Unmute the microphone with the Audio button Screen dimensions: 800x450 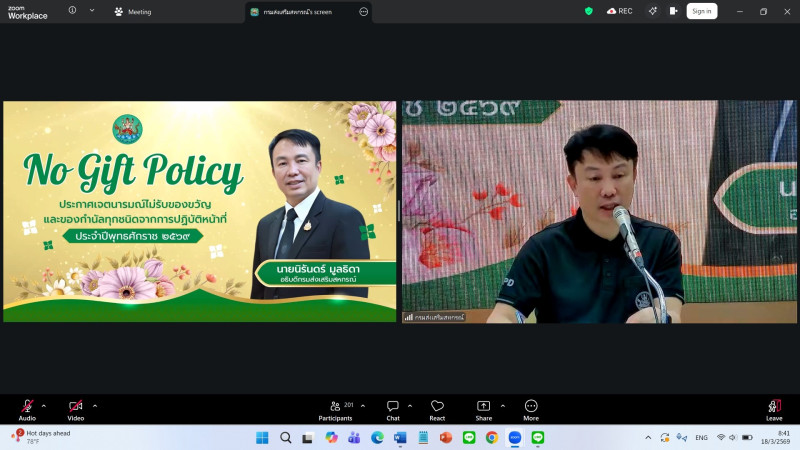click(27, 408)
